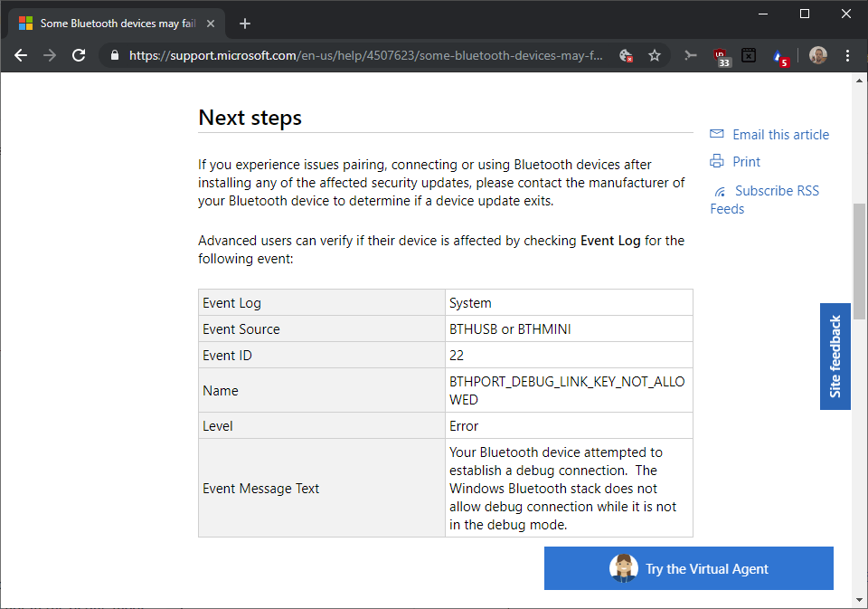The image size is (868, 609).
Task: Click the Print link
Action: pyautogui.click(x=746, y=162)
